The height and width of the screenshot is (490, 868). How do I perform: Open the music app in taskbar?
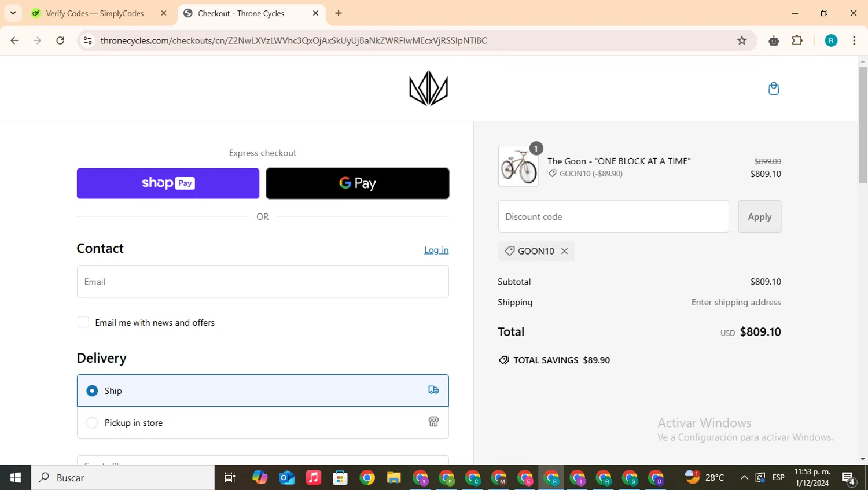point(313,477)
